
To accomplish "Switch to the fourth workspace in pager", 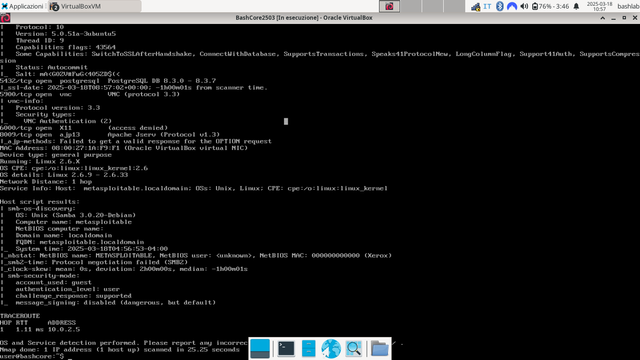I will click(x=454, y=6).
